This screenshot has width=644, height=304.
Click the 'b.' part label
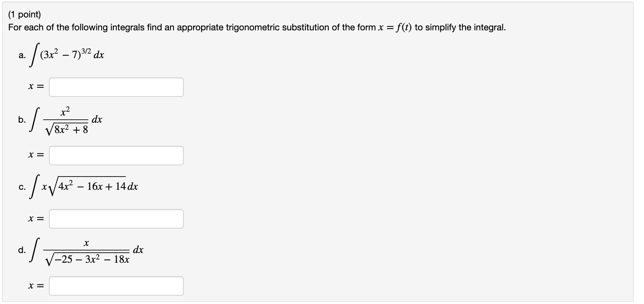(x=22, y=120)
